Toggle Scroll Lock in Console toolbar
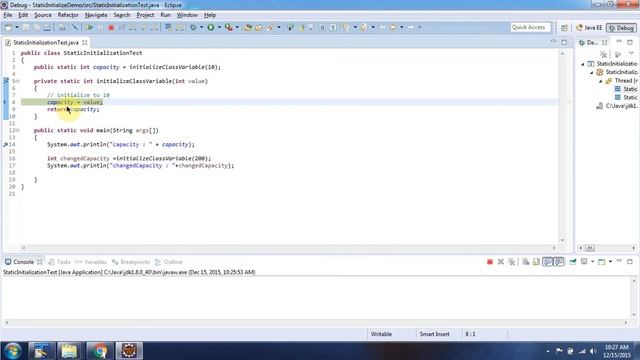 click(x=536, y=262)
